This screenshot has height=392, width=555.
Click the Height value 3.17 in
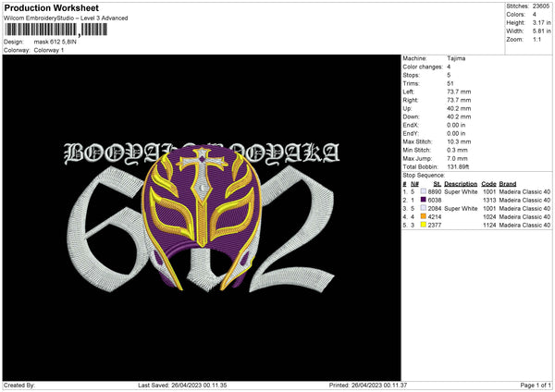(x=541, y=22)
